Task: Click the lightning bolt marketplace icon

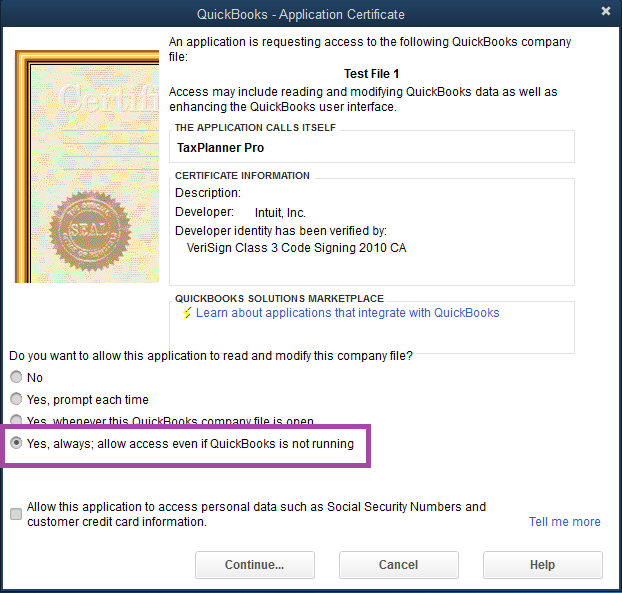Action: (x=187, y=313)
